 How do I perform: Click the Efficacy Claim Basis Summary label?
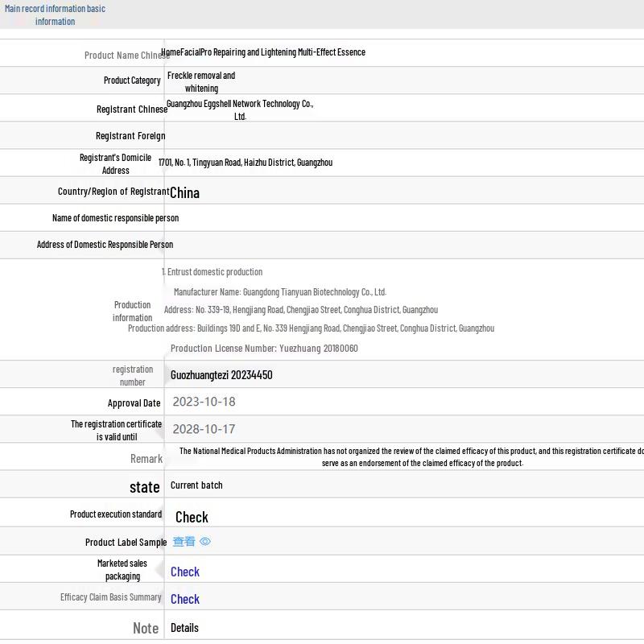111,597
